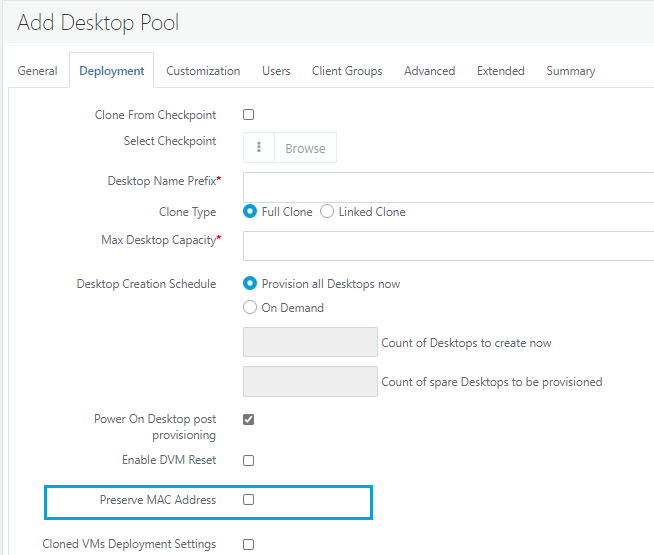This screenshot has height=555, width=654.
Task: Focus the Desktop Name Prefix field
Action: (448, 187)
